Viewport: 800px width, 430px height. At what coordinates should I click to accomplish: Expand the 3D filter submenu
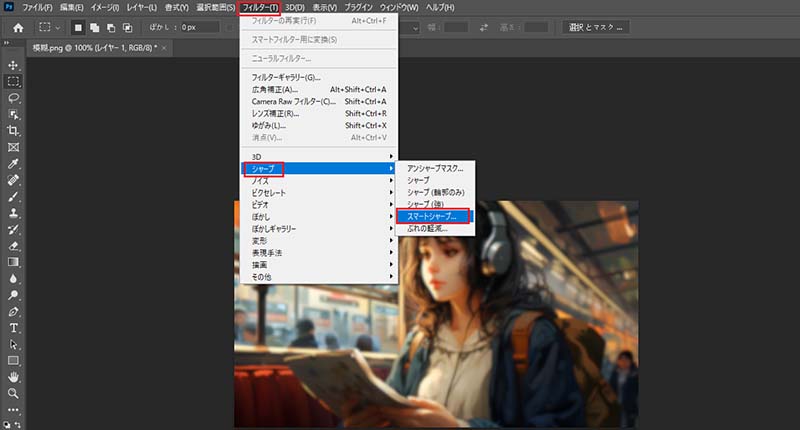(x=319, y=157)
